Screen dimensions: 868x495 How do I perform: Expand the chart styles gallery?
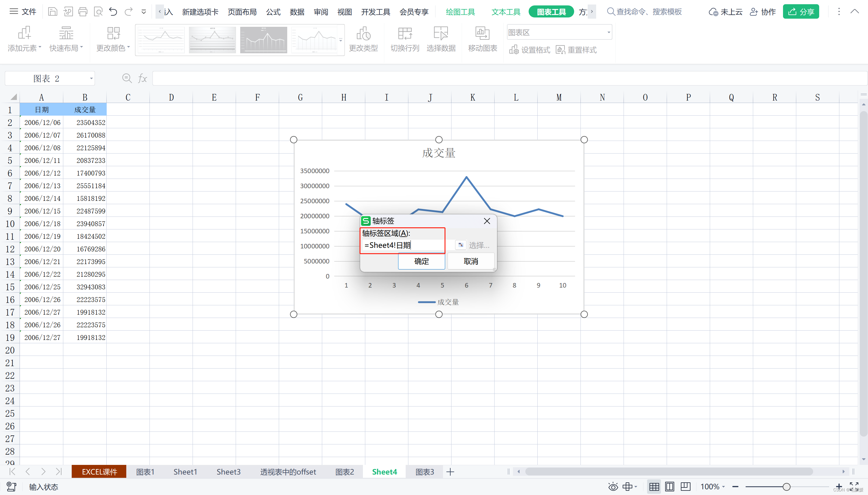341,40
